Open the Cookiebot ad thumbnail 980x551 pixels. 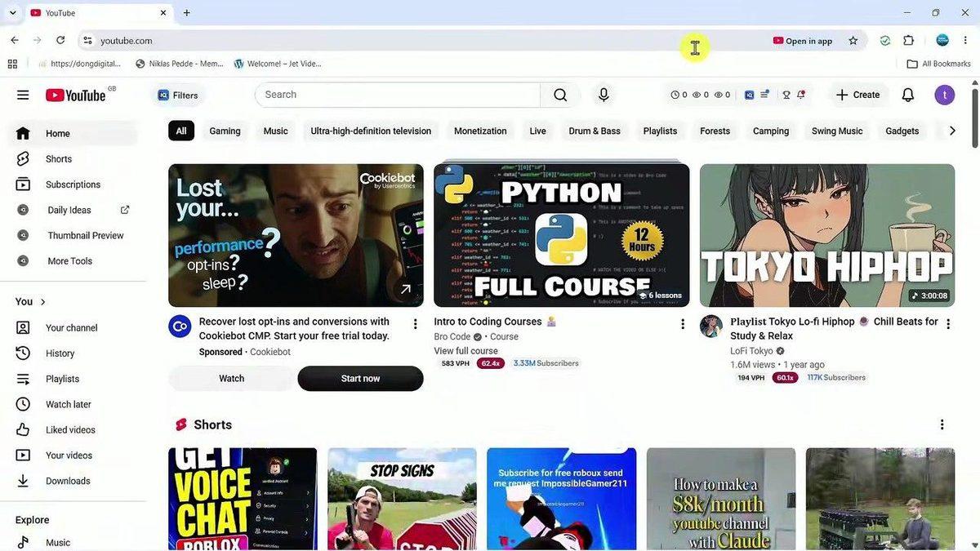tap(296, 235)
